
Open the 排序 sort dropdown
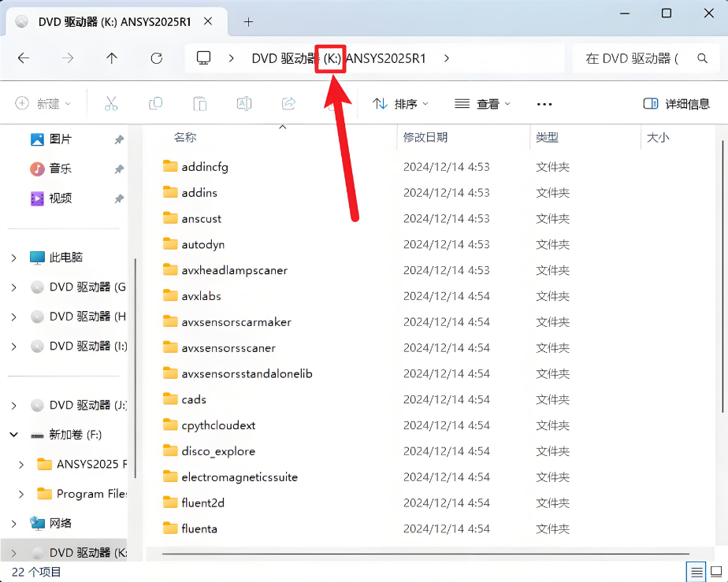click(x=399, y=103)
